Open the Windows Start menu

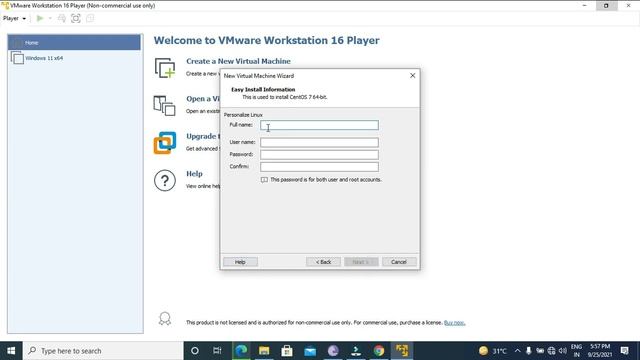click(11, 351)
